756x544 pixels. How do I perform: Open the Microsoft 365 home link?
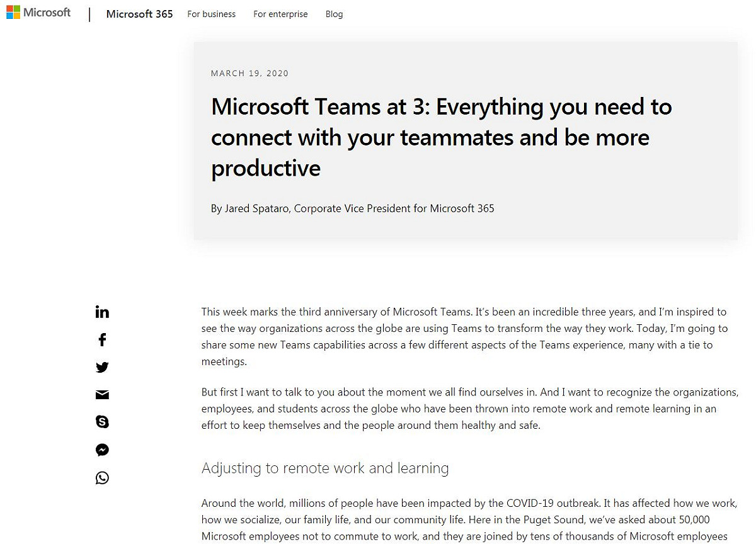pyautogui.click(x=139, y=14)
